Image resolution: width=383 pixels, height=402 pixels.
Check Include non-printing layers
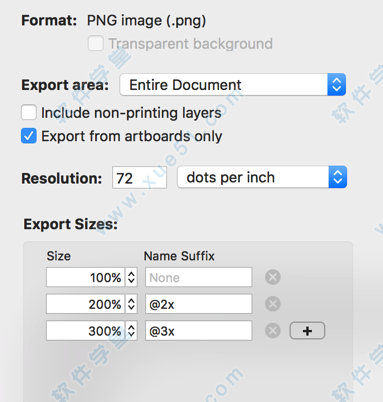tap(29, 112)
